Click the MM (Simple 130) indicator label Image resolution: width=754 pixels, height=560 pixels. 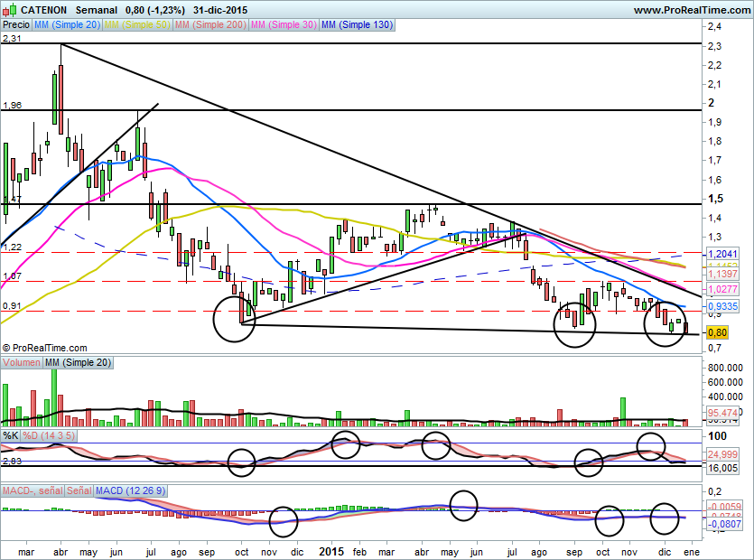point(358,25)
